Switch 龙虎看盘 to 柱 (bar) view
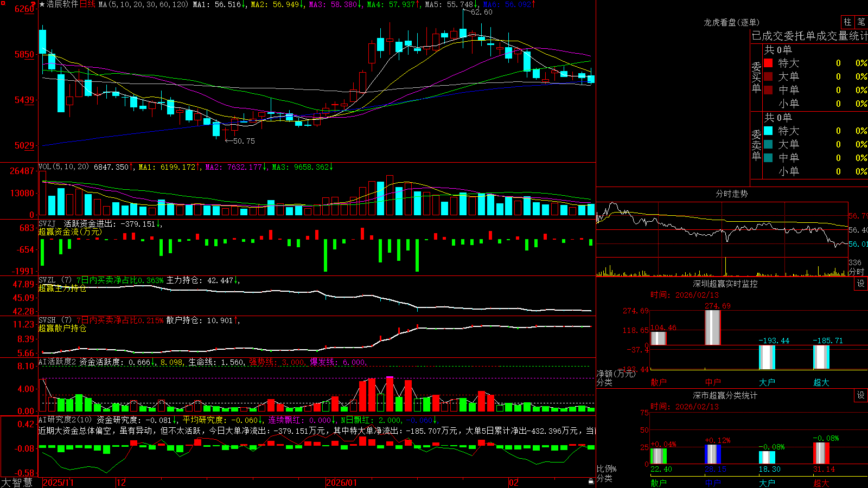The height and width of the screenshot is (488, 868). point(847,22)
